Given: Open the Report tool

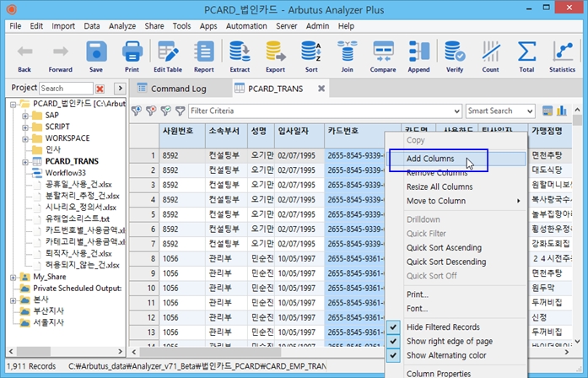Looking at the screenshot, I should point(203,57).
